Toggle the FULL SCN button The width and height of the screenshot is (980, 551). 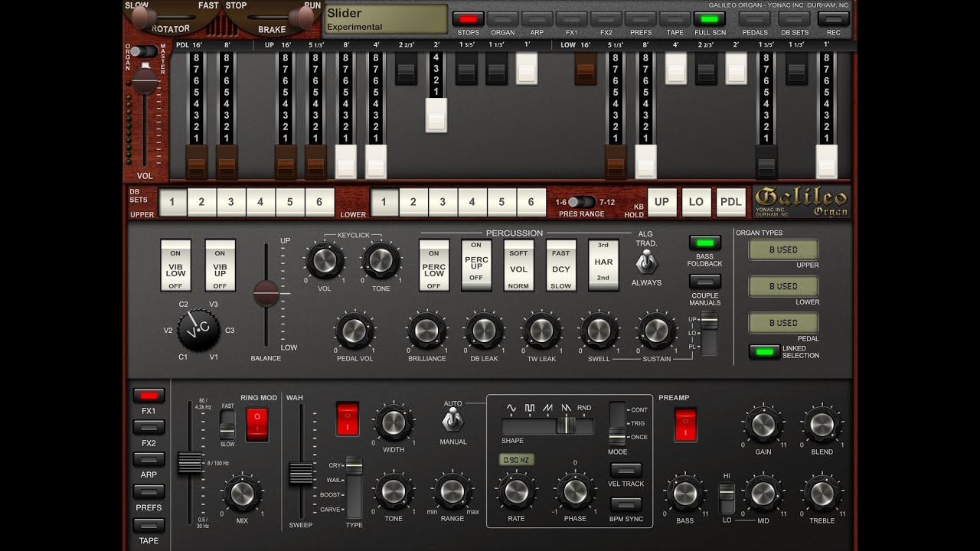click(710, 19)
